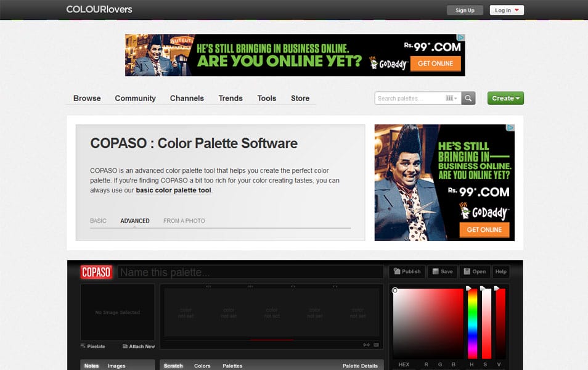
Task: Click the No Image Selected preview area
Action: pyautogui.click(x=118, y=312)
